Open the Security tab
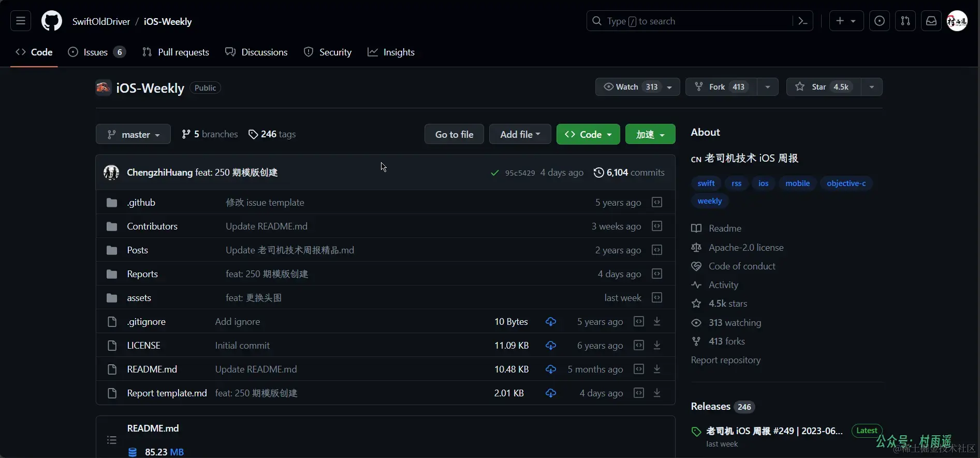 (328, 52)
